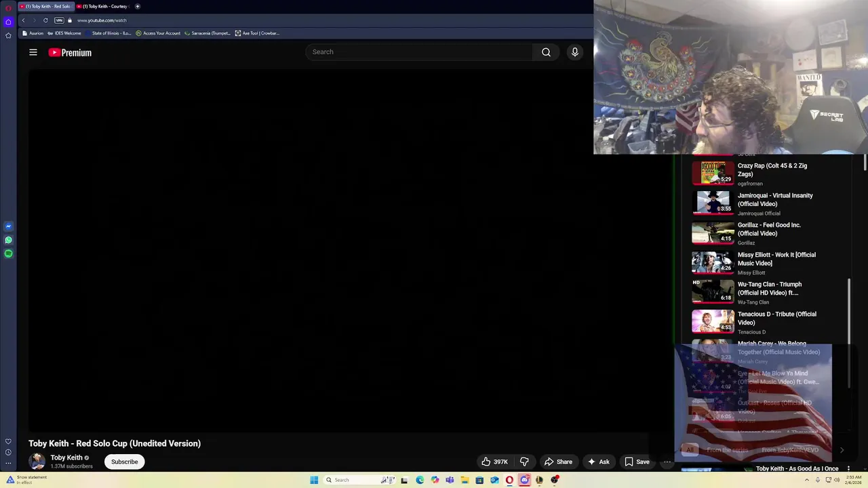Screen dimensions: 868x488
Task: Reload the page with the refresh icon
Action: 45,20
